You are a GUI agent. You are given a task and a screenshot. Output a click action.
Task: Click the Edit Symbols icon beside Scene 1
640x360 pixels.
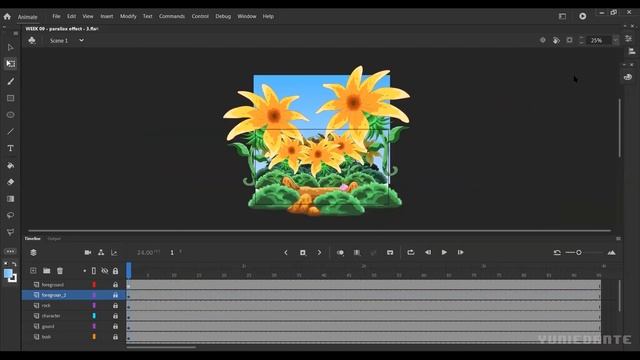pos(32,40)
